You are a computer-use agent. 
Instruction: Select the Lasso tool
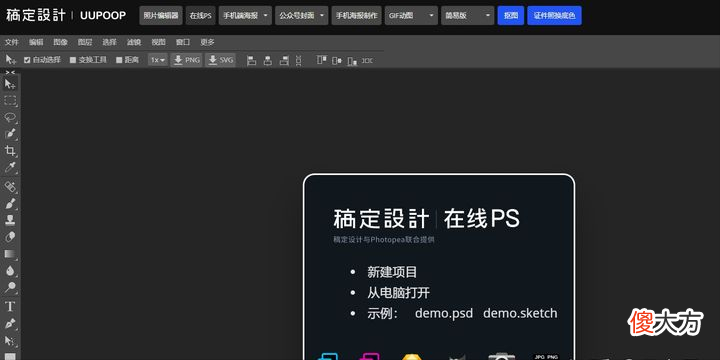point(10,118)
